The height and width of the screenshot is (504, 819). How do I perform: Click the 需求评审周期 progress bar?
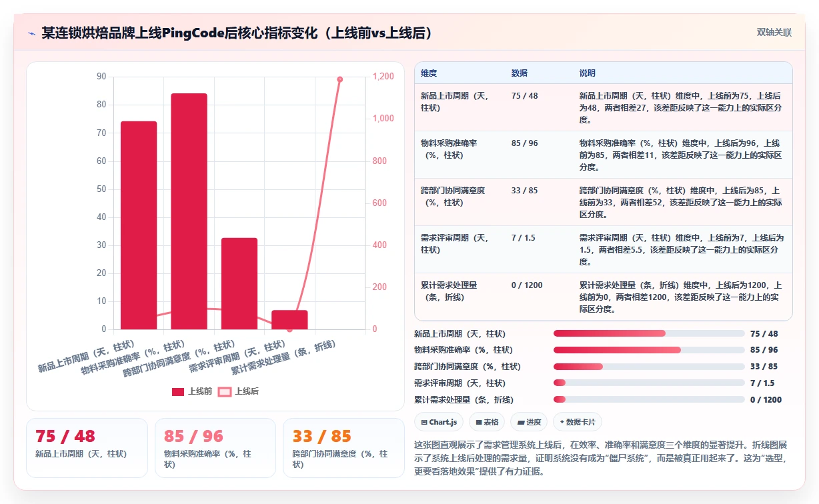pos(649,383)
